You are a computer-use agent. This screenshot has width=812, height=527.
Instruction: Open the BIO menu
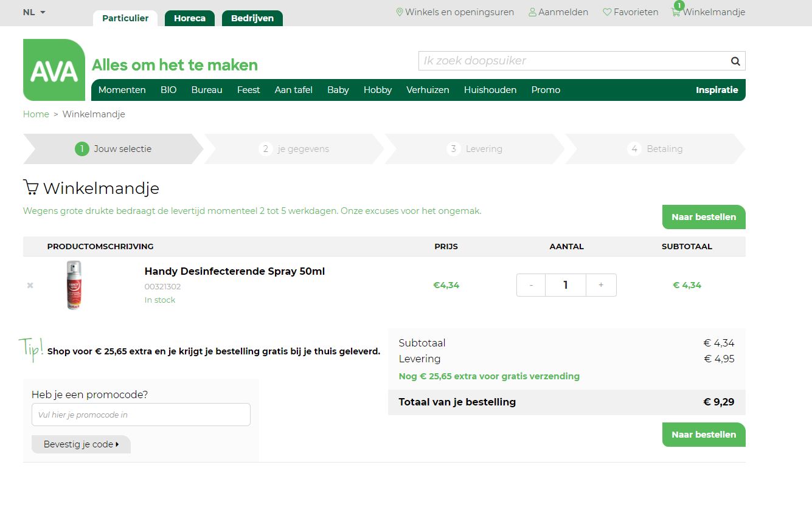168,90
